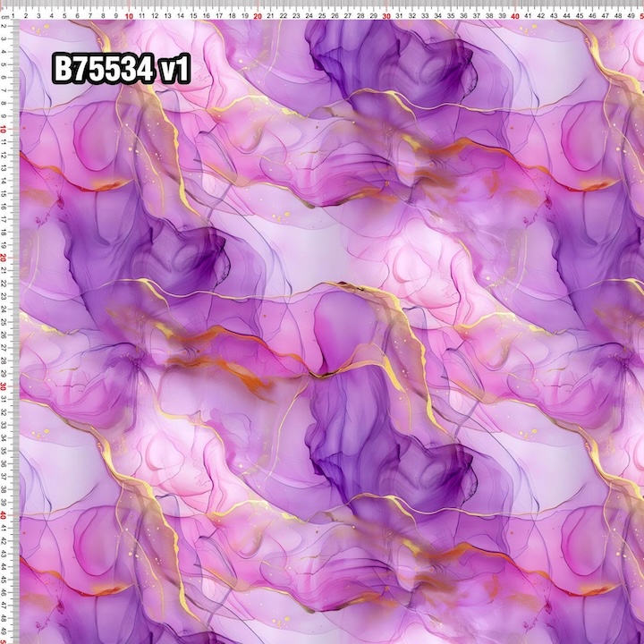Choose the 5 mark on the left ruler

(5, 64)
